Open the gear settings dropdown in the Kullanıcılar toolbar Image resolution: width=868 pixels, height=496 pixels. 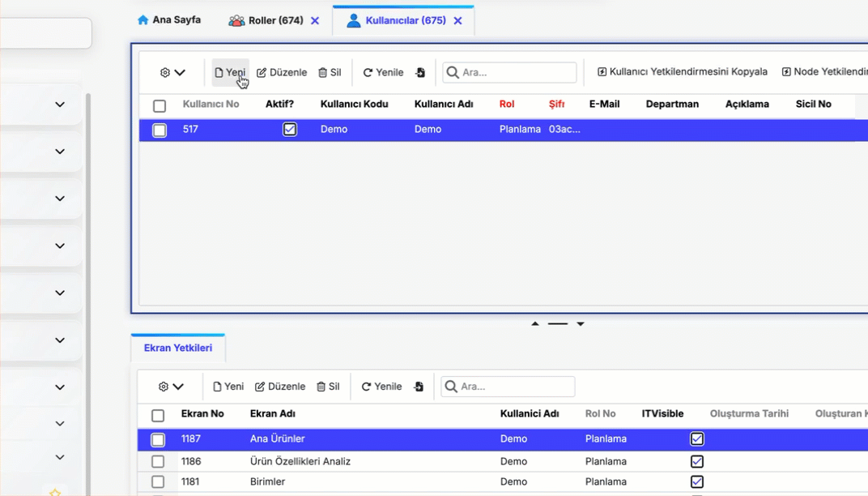(x=172, y=73)
